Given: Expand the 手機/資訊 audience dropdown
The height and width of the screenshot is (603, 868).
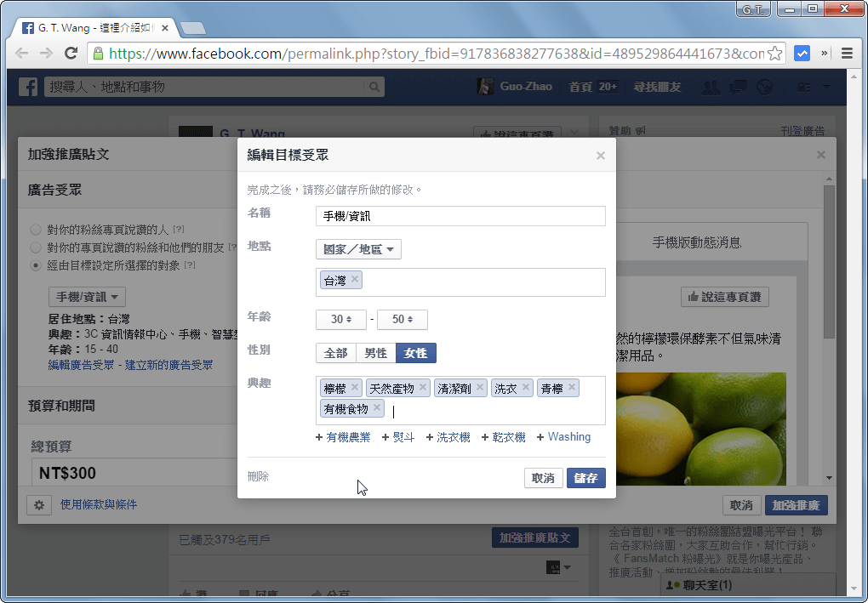Looking at the screenshot, I should click(x=86, y=297).
